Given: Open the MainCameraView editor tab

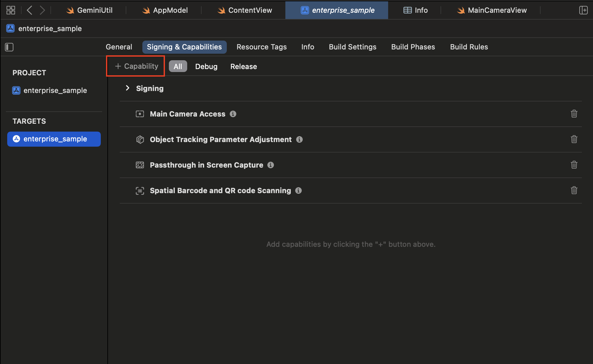Looking at the screenshot, I should pos(492,10).
